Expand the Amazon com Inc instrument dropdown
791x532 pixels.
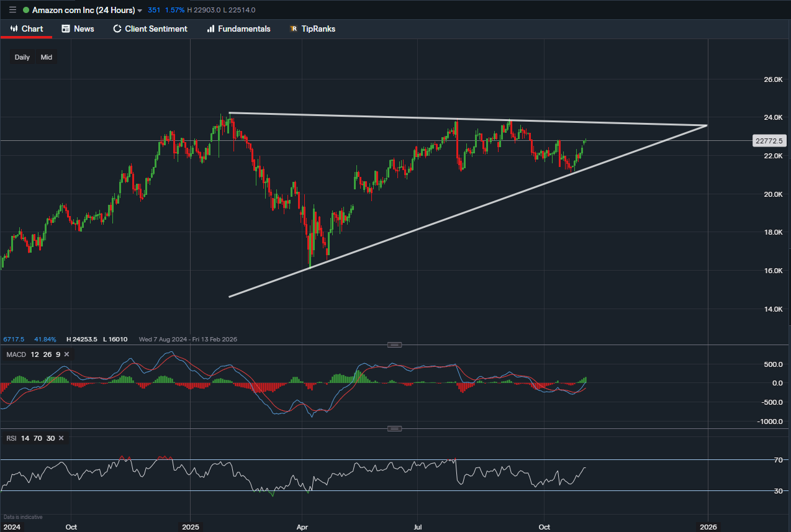click(139, 11)
